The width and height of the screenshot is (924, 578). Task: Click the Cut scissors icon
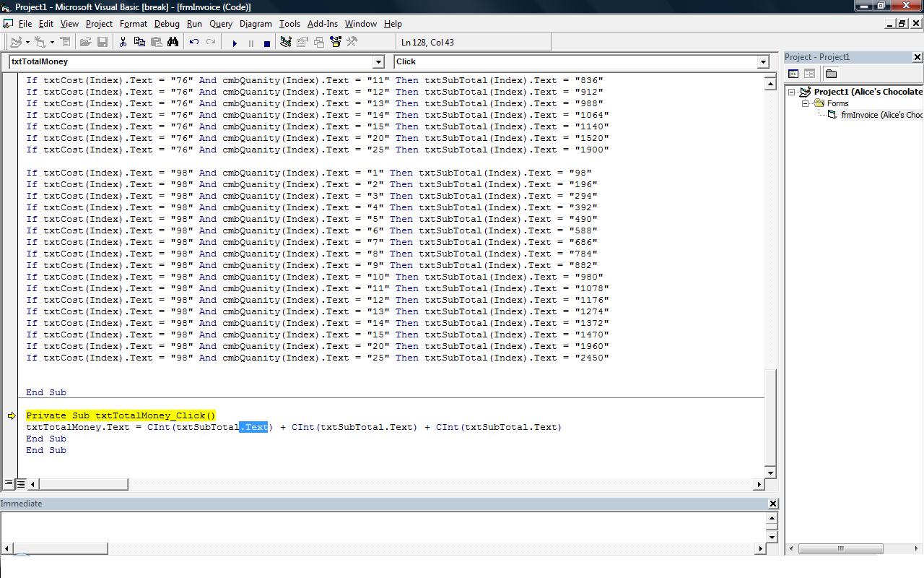pyautogui.click(x=123, y=43)
